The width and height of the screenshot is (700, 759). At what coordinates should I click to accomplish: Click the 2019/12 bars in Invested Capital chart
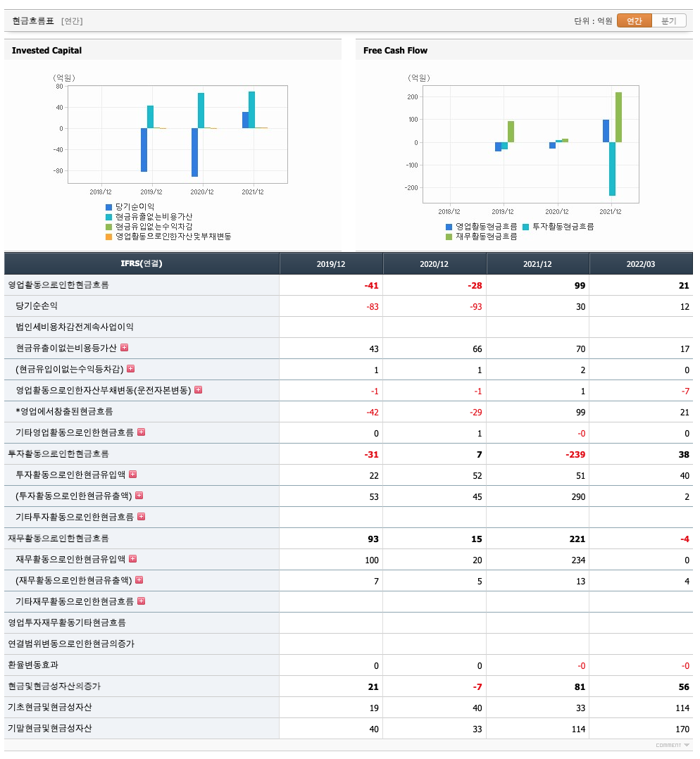click(154, 139)
